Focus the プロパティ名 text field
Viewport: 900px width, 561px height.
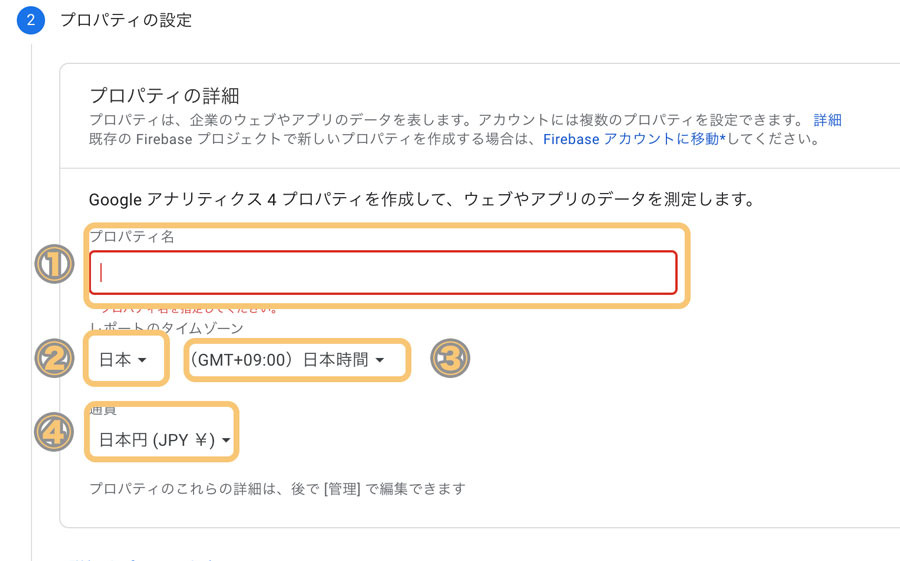point(383,273)
